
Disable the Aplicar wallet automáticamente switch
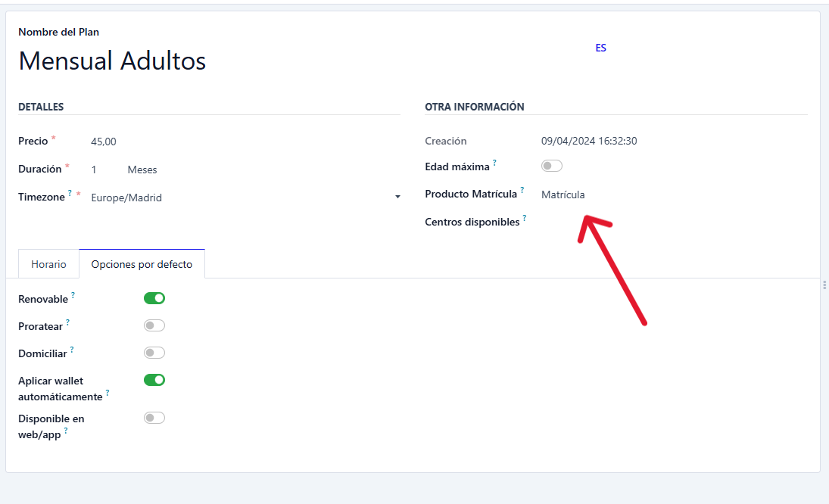click(154, 380)
